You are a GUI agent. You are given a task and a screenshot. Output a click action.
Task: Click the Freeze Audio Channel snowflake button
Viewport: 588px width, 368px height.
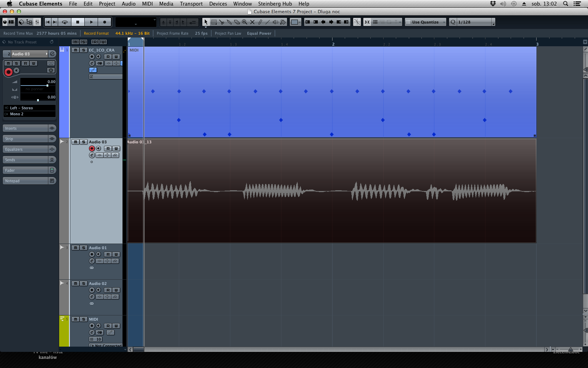coord(51,70)
